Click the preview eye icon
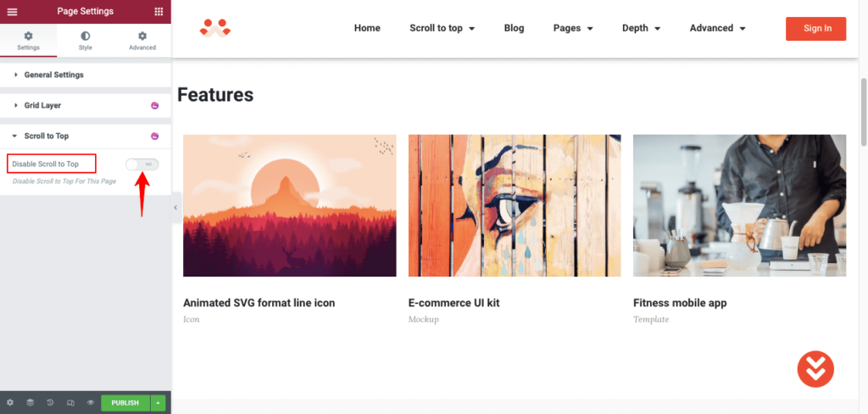Screen dimensions: 868x414 90,403
